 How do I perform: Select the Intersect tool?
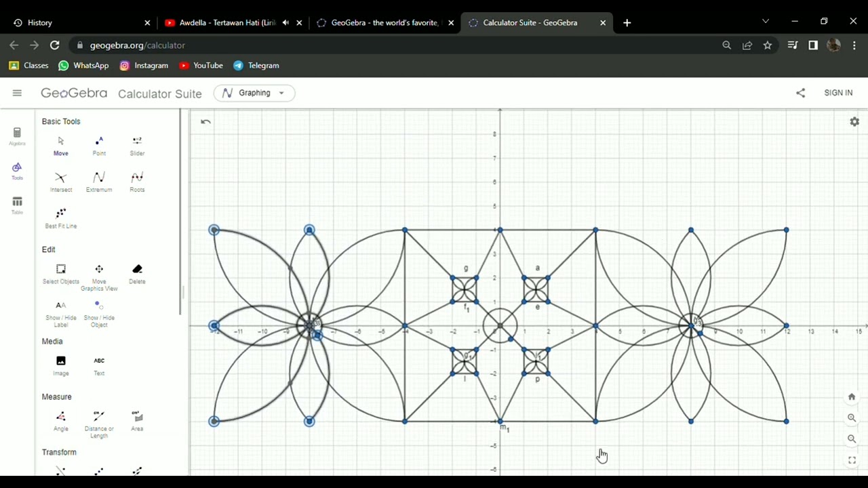click(60, 182)
